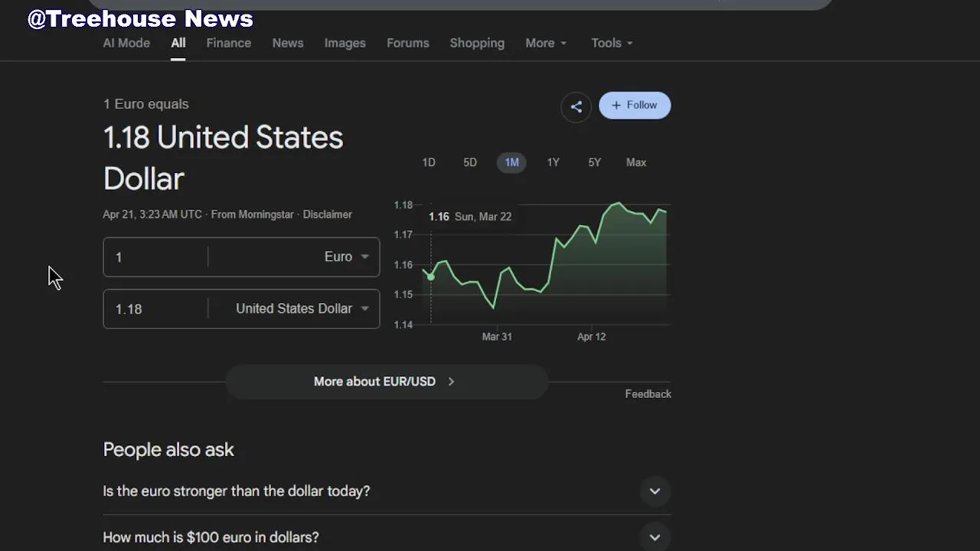Viewport: 980px width, 551px height.
Task: Click the share icon button
Action: (x=577, y=106)
